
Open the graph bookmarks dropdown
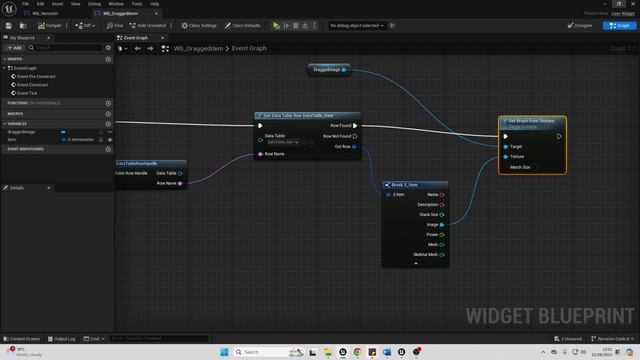(122, 49)
